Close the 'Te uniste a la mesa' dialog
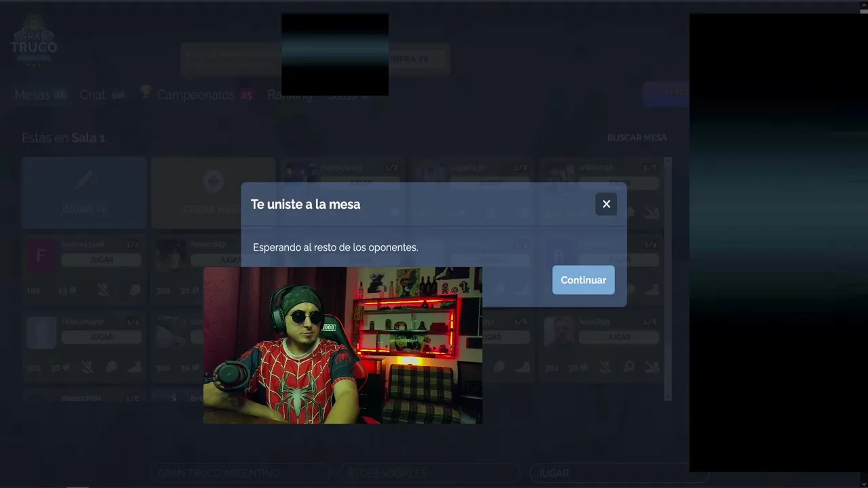This screenshot has width=868, height=488. click(x=606, y=204)
